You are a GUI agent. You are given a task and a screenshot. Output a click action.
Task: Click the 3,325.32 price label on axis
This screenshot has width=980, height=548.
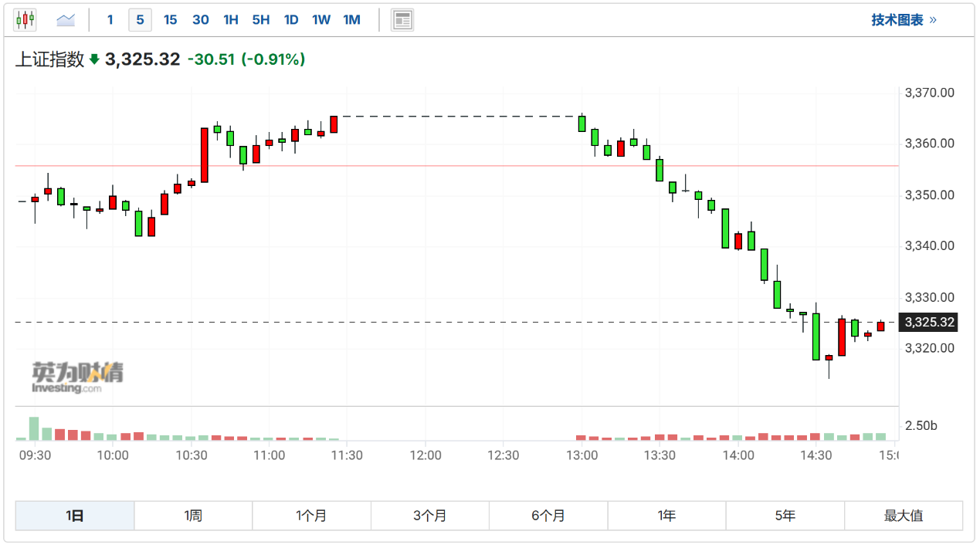point(929,322)
